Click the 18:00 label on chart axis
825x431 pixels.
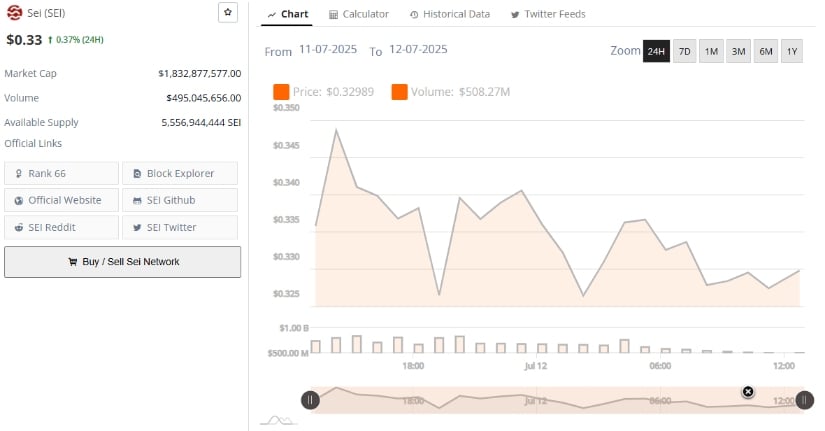pos(413,366)
